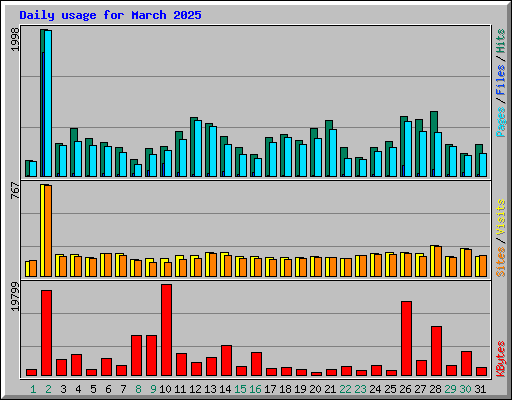Screen dimensions: 512x400
Task: Click day label 8 on the axis
Action: pyautogui.click(x=138, y=389)
